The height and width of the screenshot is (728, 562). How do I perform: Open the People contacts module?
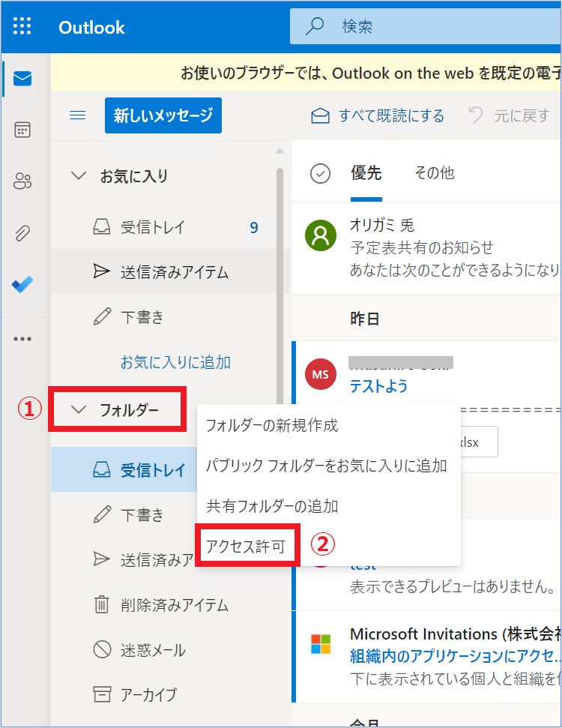[22, 181]
